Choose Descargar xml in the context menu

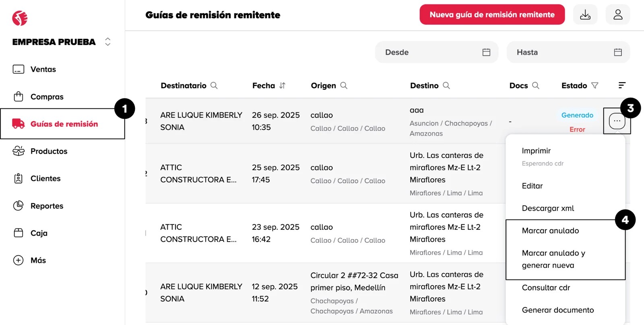click(x=548, y=208)
